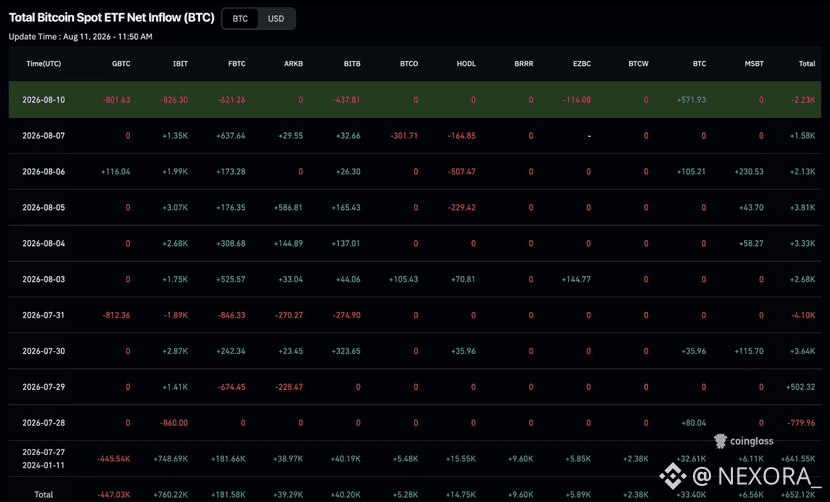Click the -826.30 IBIT value

coord(174,100)
